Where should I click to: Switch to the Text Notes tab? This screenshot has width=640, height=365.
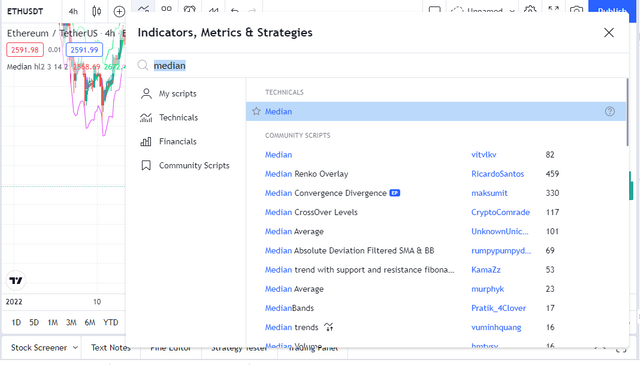111,348
